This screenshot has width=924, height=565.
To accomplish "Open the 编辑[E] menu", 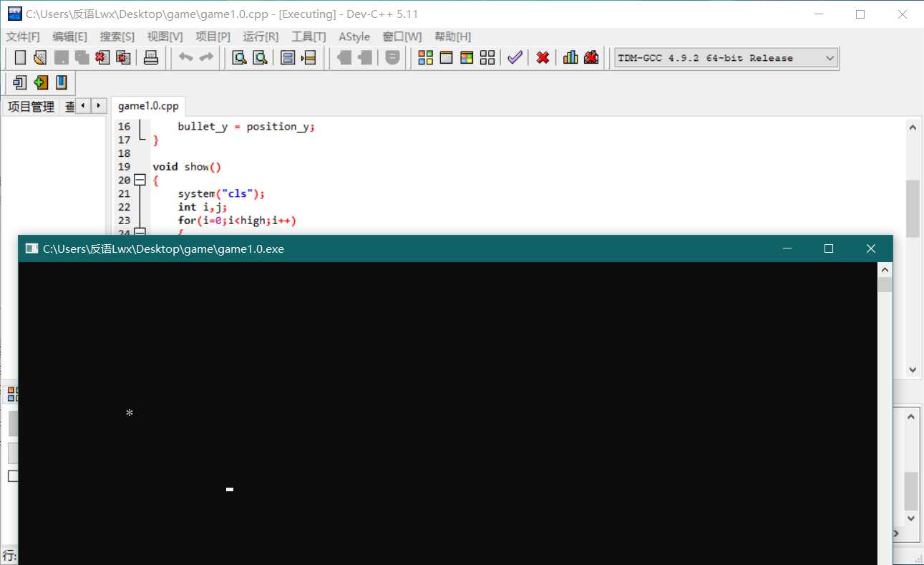I will (x=70, y=37).
